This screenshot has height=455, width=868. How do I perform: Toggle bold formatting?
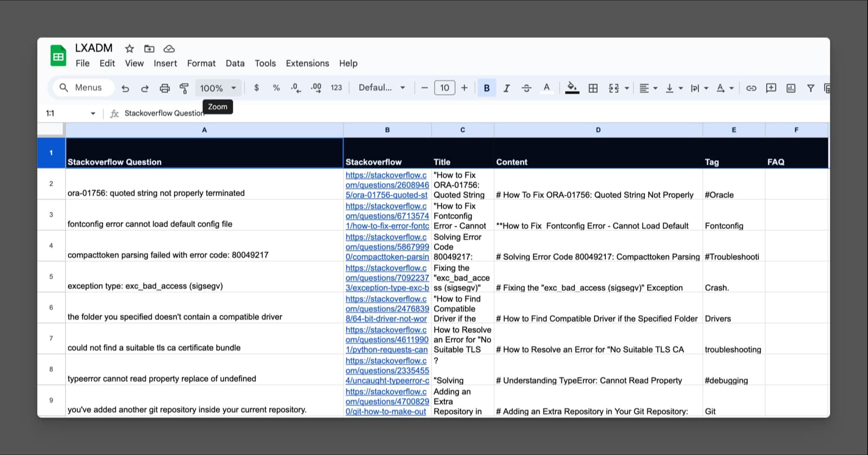487,87
